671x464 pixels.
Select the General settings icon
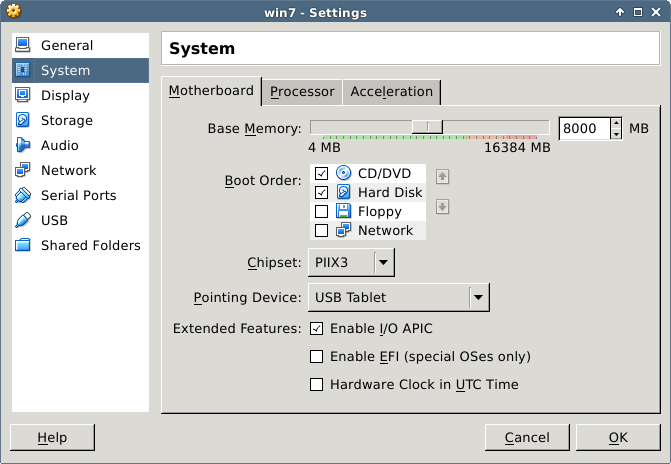point(23,46)
